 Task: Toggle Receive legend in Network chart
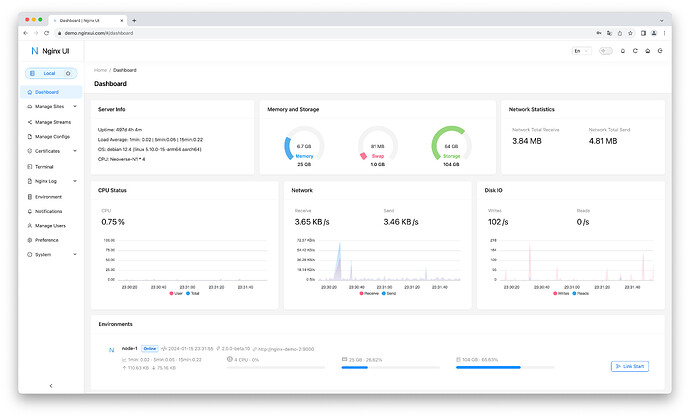tap(369, 293)
